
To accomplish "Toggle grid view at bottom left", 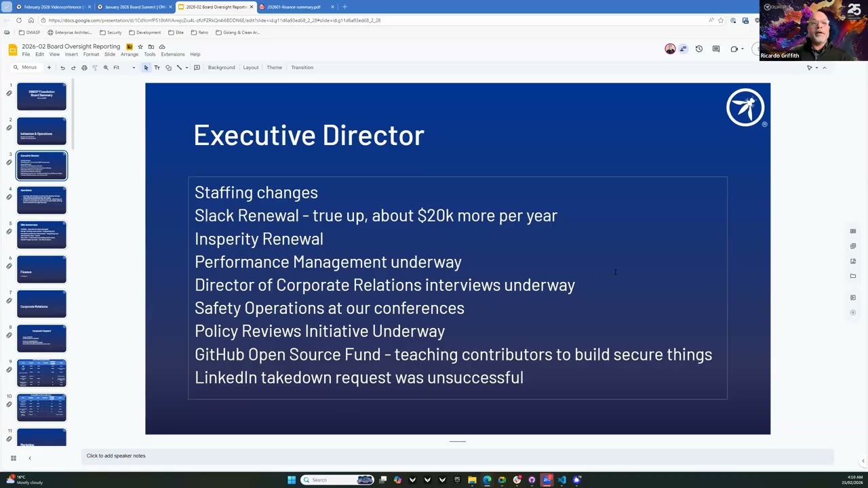I will click(x=13, y=458).
